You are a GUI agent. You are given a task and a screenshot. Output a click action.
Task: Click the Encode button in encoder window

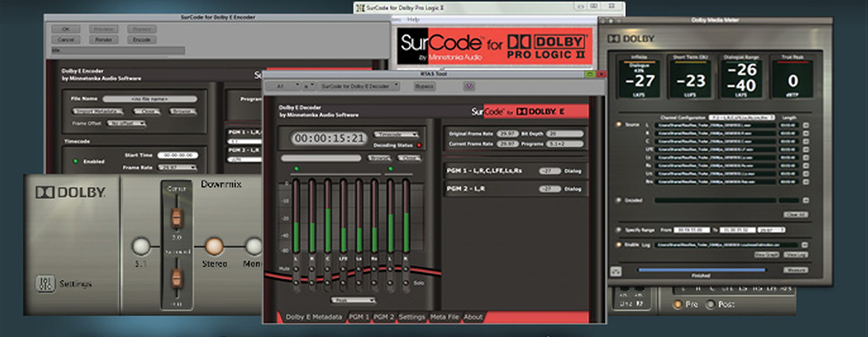[x=142, y=39]
